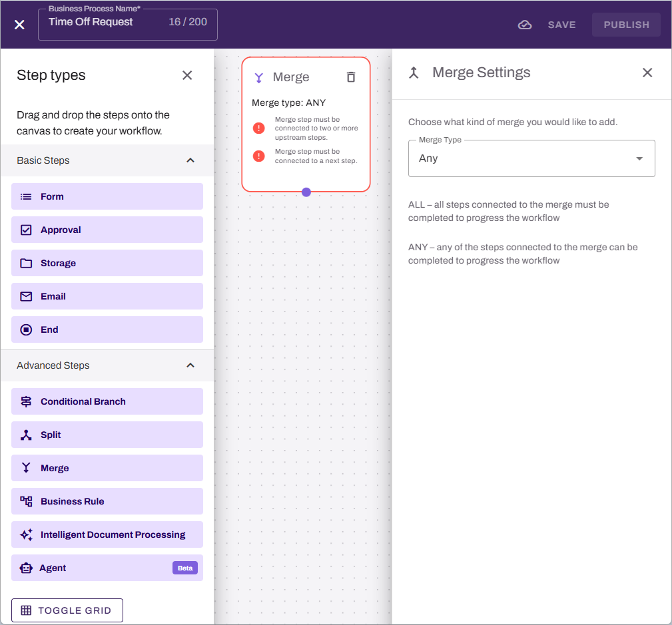
Task: Click the End step label
Action: (x=49, y=330)
